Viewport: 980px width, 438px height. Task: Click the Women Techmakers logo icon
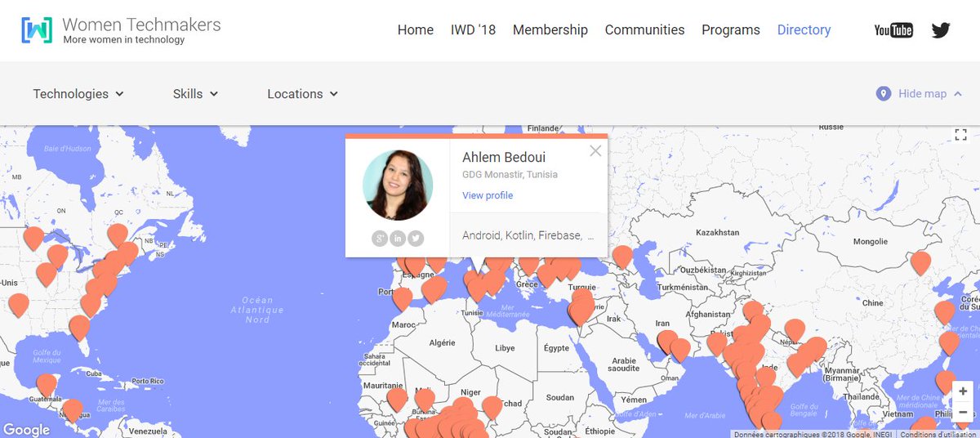(x=37, y=30)
